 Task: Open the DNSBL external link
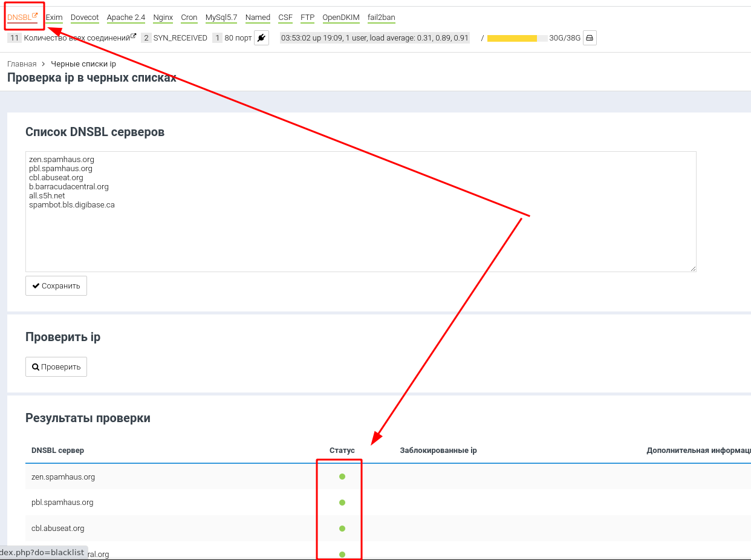pos(22,18)
